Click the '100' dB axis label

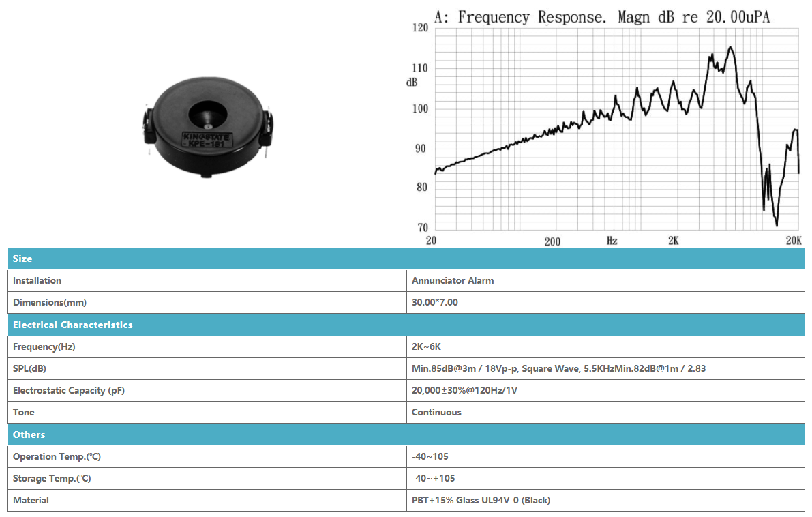[420, 108]
